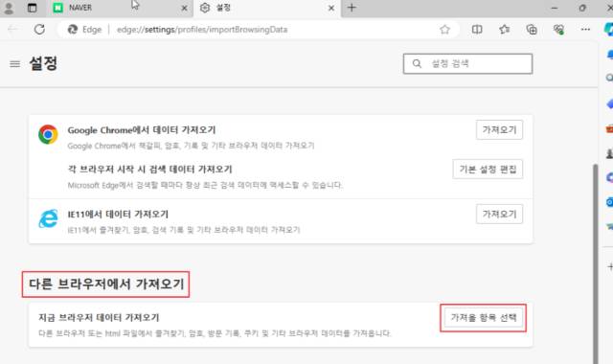Click the sidebar add plus icon
613x364 pixels.
609,266
